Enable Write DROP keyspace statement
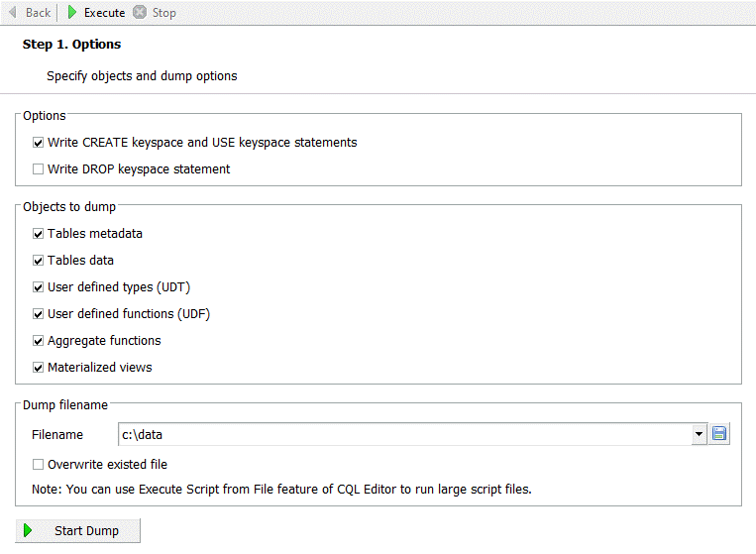 [x=39, y=169]
